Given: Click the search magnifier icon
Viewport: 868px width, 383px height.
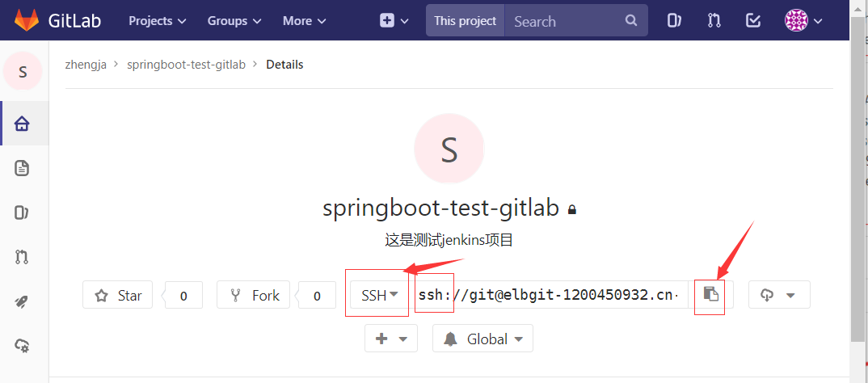Looking at the screenshot, I should click(631, 21).
